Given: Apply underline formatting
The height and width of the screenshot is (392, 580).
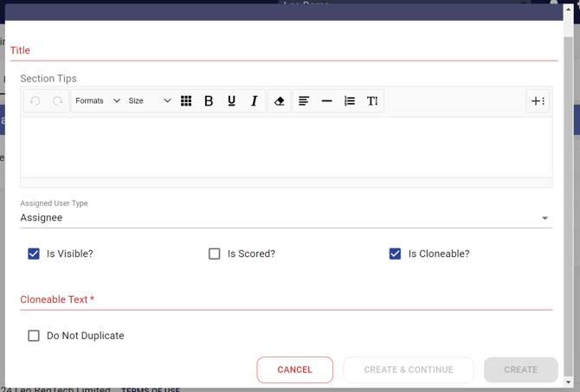Looking at the screenshot, I should point(231,101).
